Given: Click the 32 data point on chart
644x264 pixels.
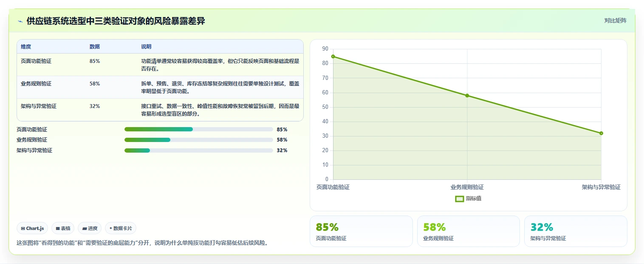Looking at the screenshot, I should [601, 133].
